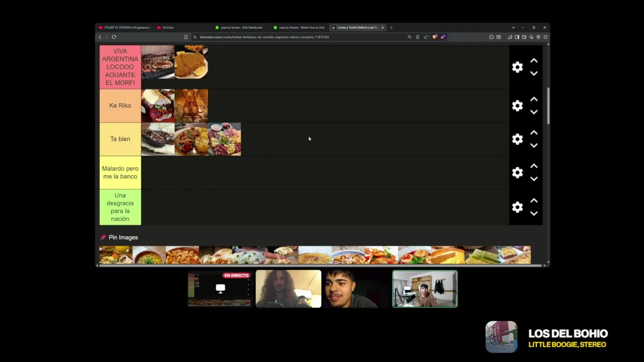Click the green Una desgracia para la nación label

[120, 207]
